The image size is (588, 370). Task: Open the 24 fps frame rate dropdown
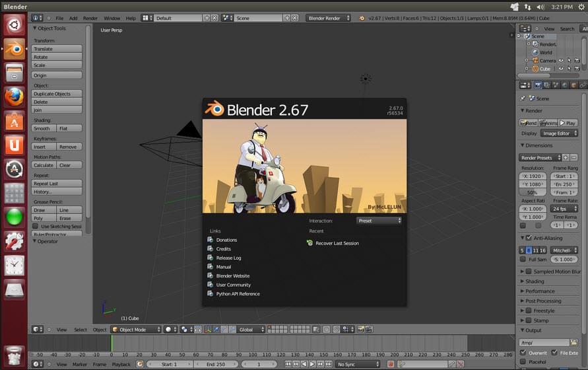pyautogui.click(x=564, y=209)
